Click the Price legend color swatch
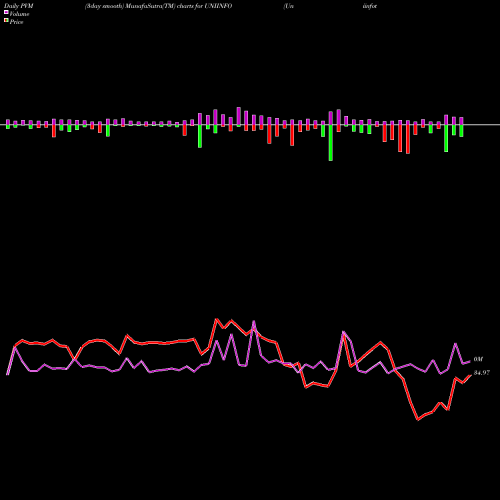 6,21
